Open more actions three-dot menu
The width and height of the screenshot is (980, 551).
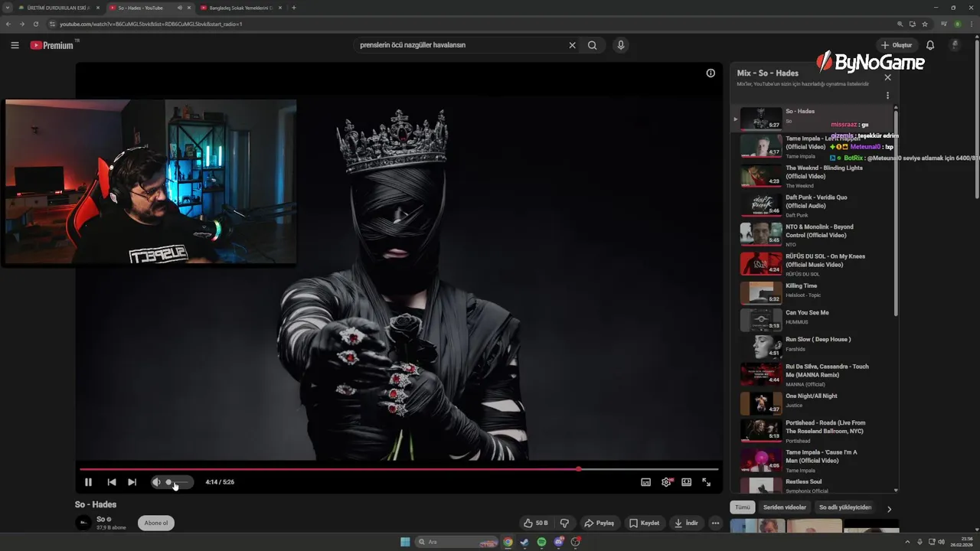[x=715, y=523]
